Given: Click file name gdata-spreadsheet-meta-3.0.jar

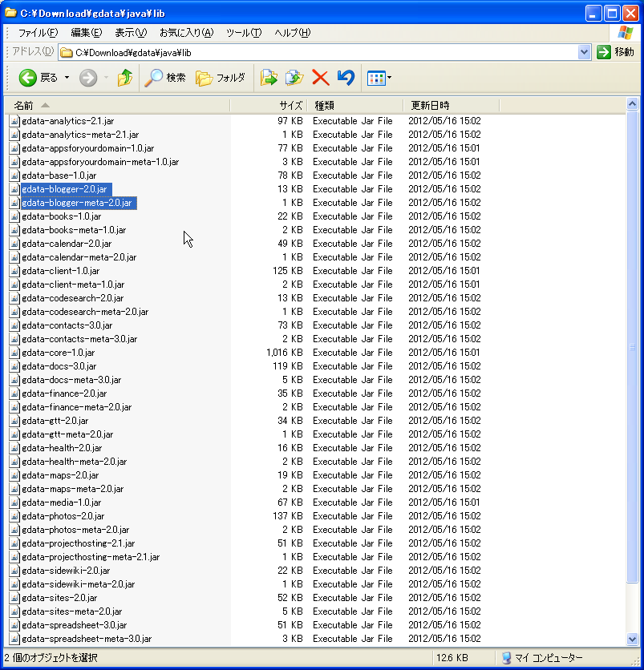Looking at the screenshot, I should click(87, 639).
